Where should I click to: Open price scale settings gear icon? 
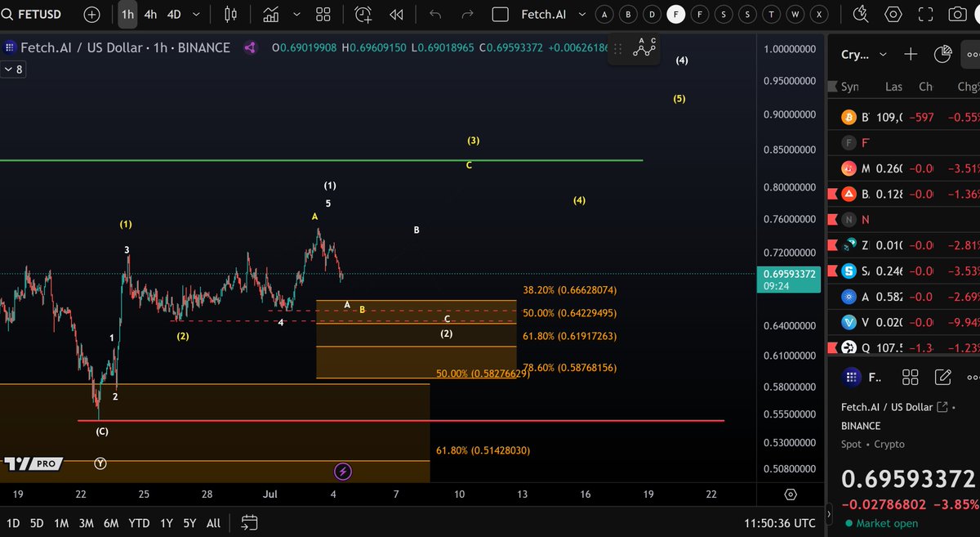790,494
